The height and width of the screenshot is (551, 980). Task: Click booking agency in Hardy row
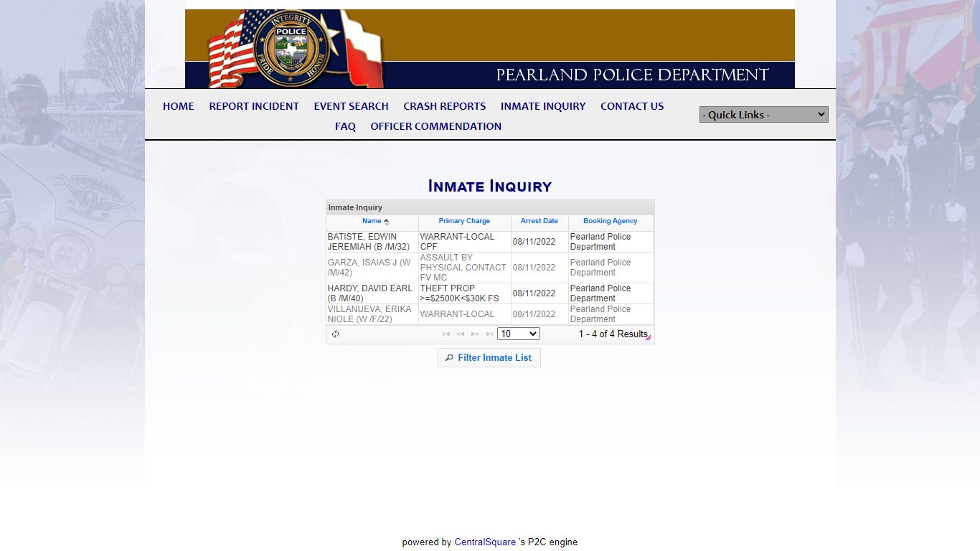click(x=611, y=293)
